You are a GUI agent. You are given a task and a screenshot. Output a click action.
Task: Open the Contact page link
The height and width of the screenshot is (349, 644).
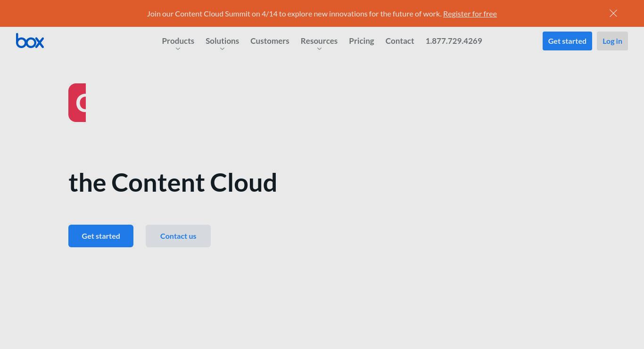(400, 41)
